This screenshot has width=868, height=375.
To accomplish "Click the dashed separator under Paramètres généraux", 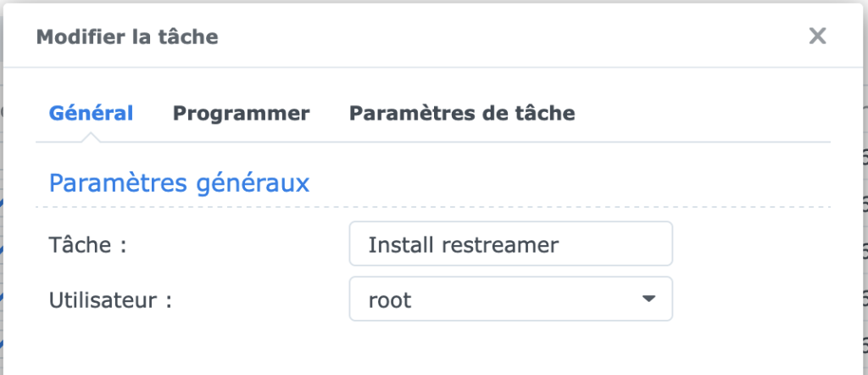I will click(432, 207).
